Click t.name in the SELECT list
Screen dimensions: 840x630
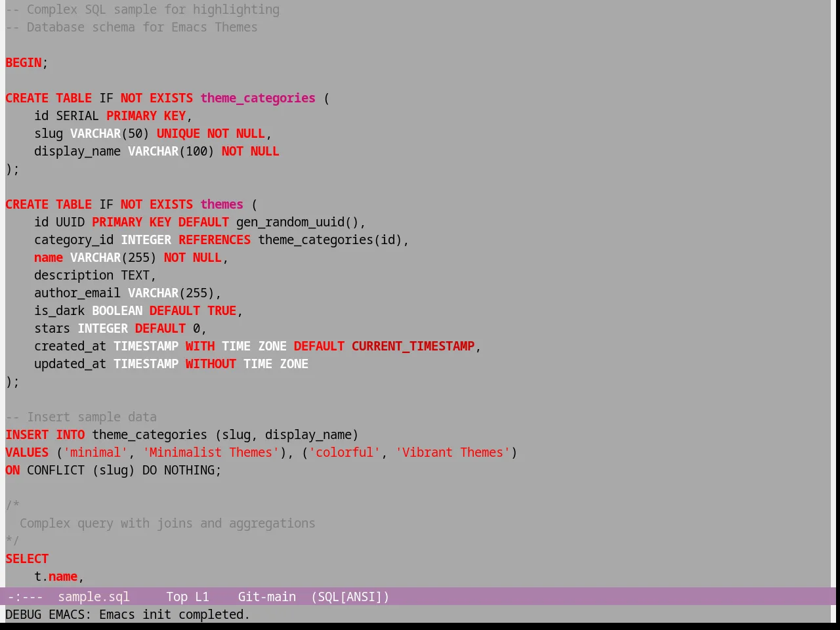(x=56, y=577)
